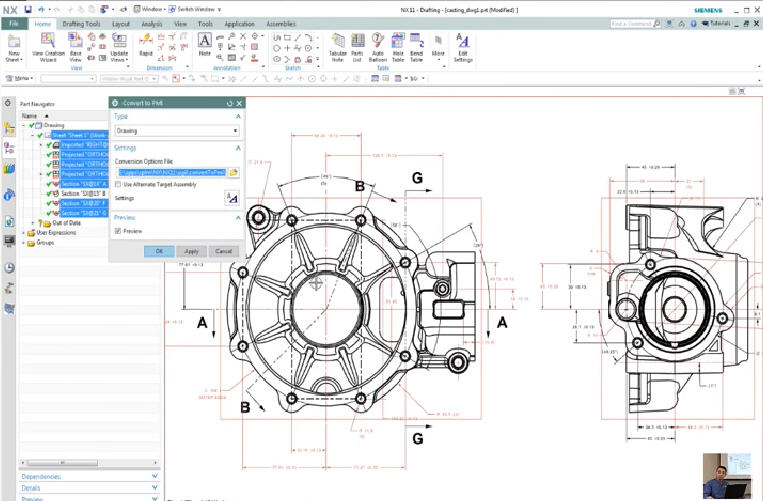Image resolution: width=763 pixels, height=501 pixels.
Task: Click the Save icon in the title bar
Action: [x=28, y=9]
